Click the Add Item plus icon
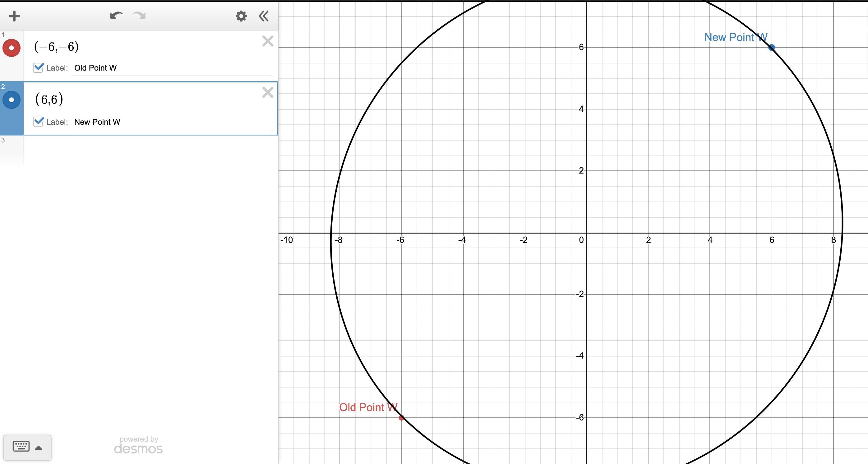The height and width of the screenshot is (464, 868). 14,16
